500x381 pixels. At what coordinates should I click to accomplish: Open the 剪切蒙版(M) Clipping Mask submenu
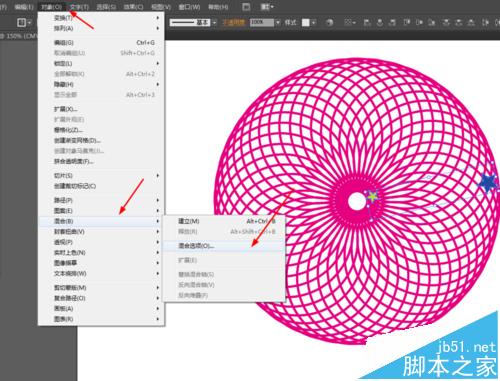101,288
